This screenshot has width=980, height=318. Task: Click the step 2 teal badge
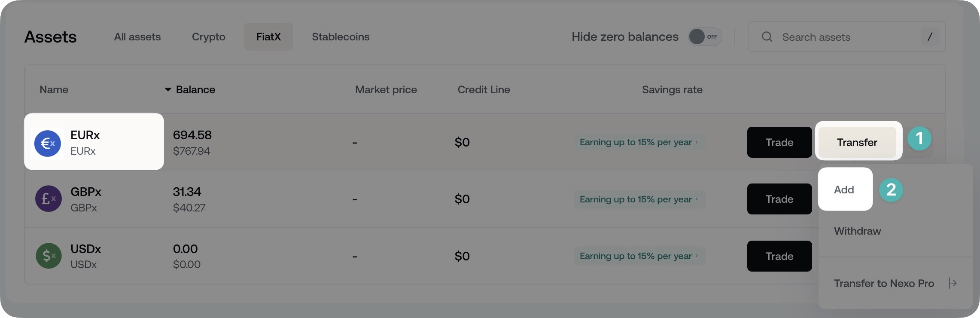(891, 190)
